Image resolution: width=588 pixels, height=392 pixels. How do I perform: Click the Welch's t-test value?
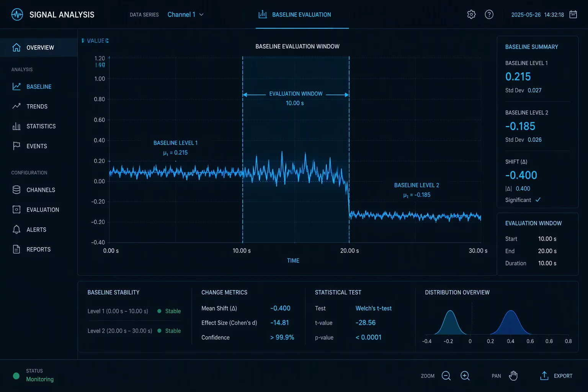(x=374, y=309)
